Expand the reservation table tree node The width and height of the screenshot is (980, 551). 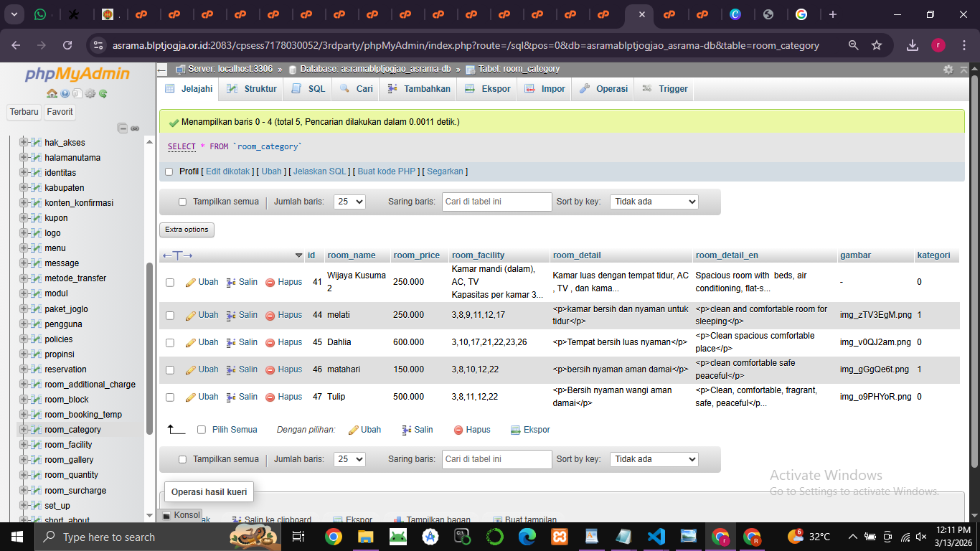tap(24, 369)
